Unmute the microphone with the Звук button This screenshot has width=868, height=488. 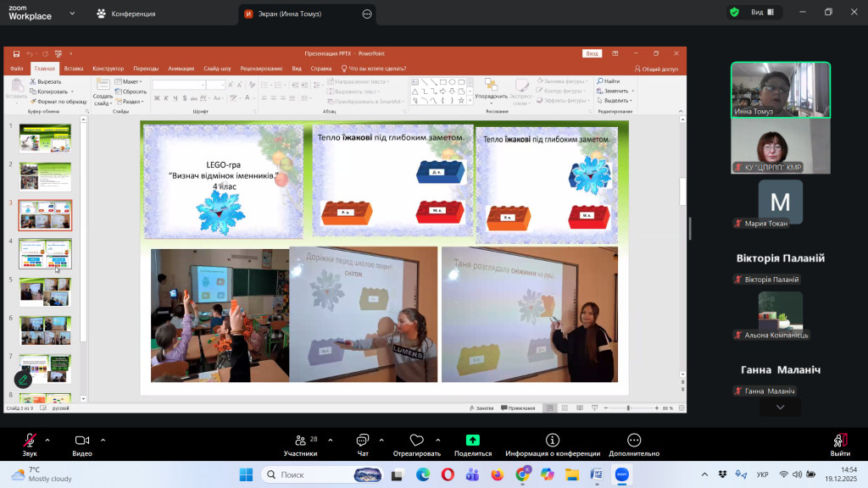(30, 444)
